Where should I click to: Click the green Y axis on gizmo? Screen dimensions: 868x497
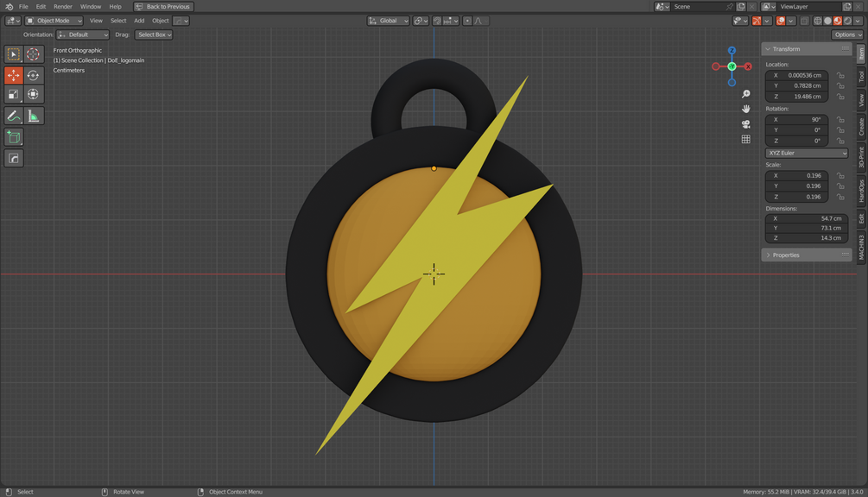[732, 66]
